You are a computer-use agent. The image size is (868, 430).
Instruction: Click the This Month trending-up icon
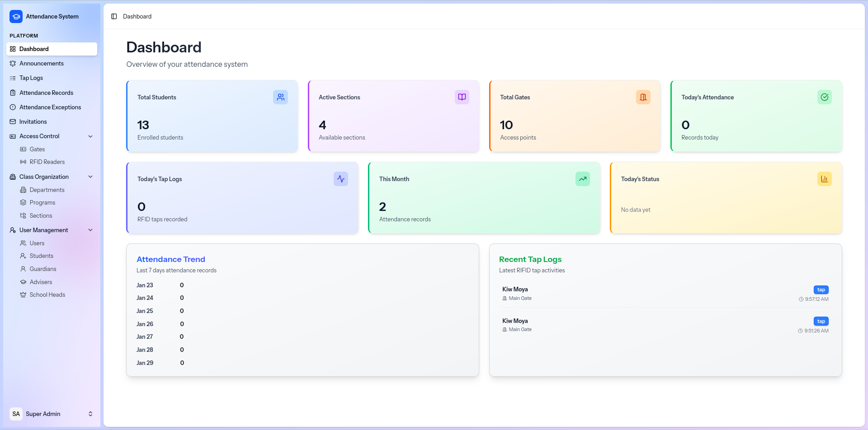[582, 179]
